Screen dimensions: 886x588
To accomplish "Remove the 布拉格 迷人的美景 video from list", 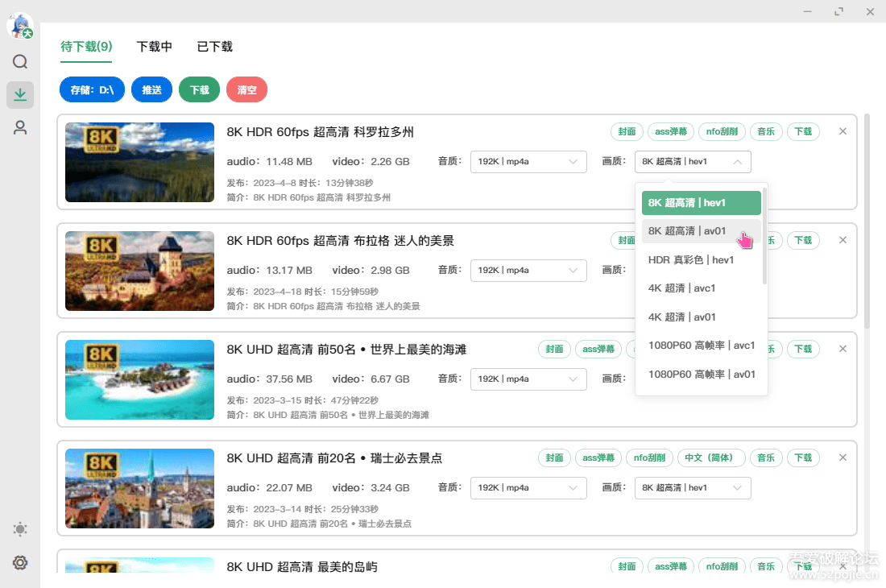I will 843,240.
